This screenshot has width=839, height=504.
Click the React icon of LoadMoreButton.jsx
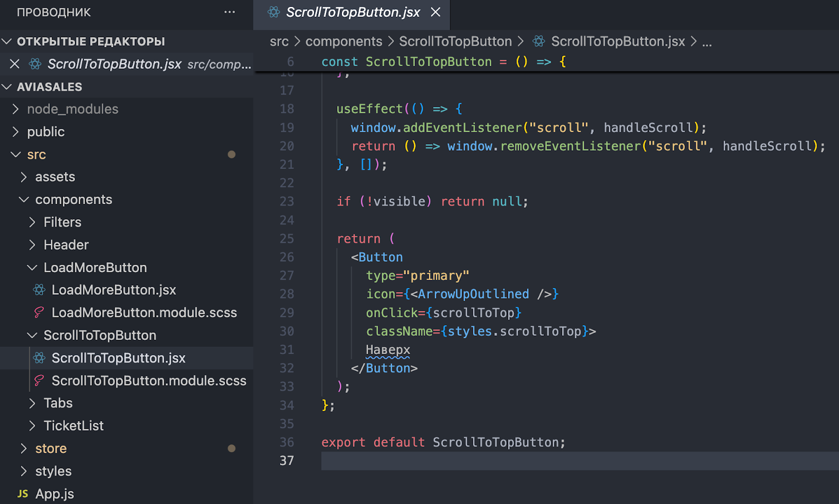[39, 290]
